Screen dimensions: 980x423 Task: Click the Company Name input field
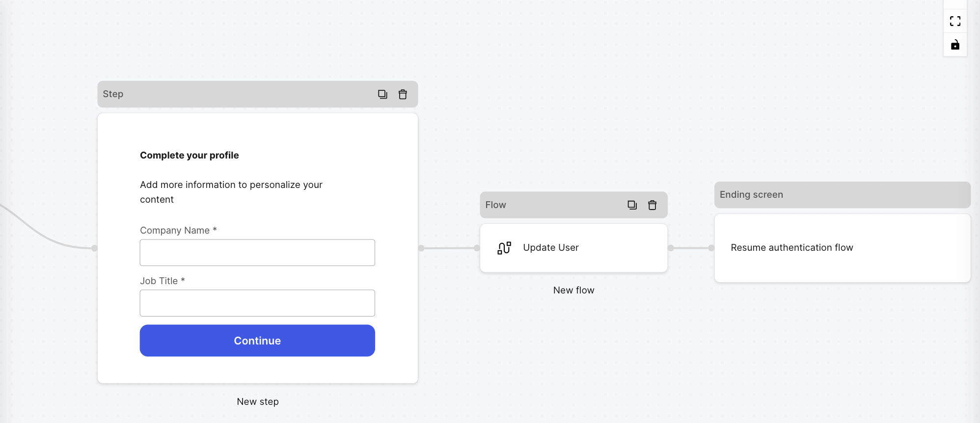(257, 252)
